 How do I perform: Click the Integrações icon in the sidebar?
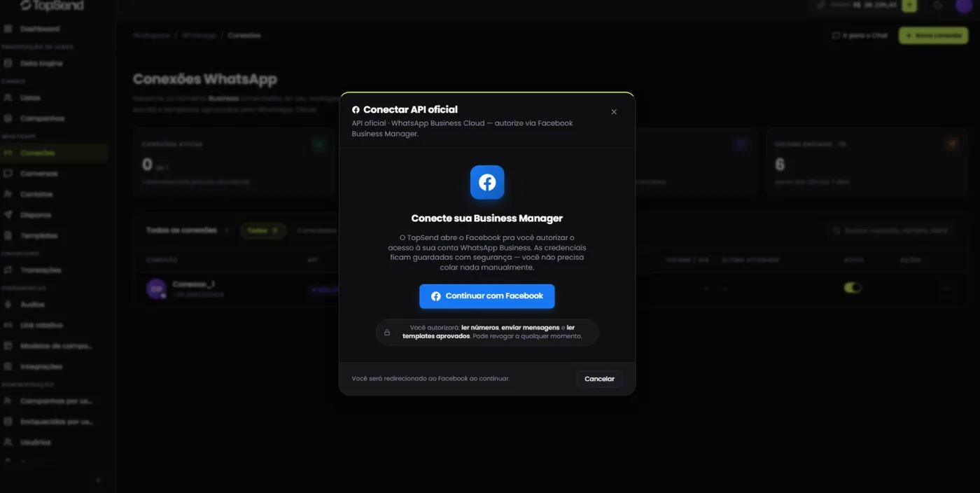(x=8, y=367)
